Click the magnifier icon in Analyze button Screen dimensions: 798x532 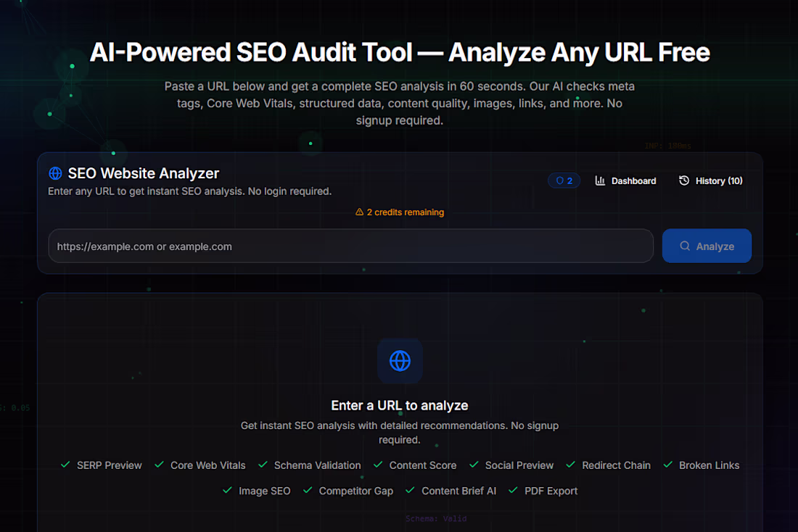pyautogui.click(x=685, y=246)
